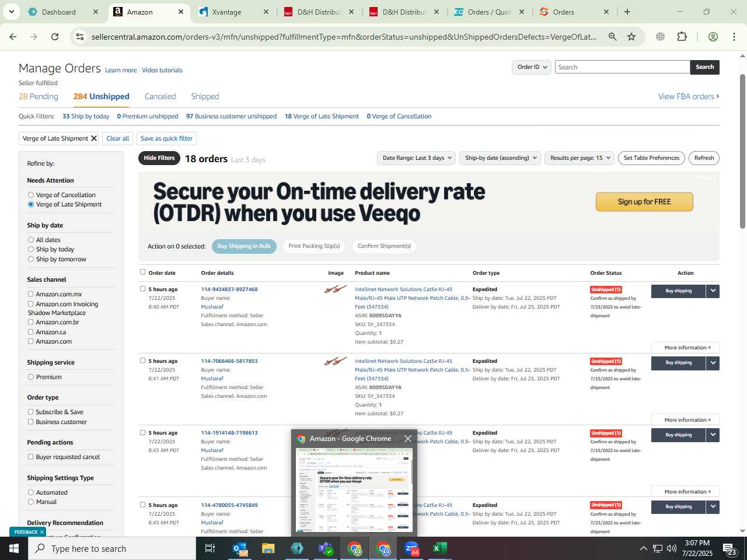Open Microsoft Teams from the taskbar

pos(326,548)
